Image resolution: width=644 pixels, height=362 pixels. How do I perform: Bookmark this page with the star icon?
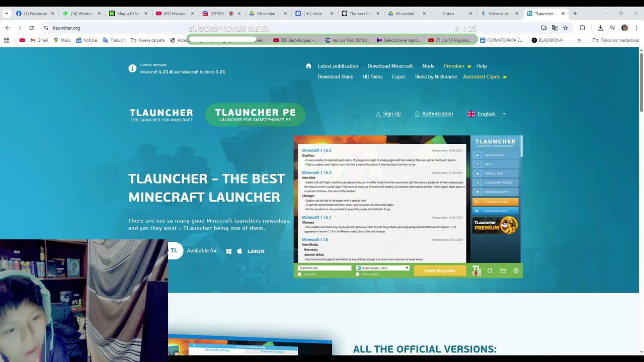click(566, 28)
